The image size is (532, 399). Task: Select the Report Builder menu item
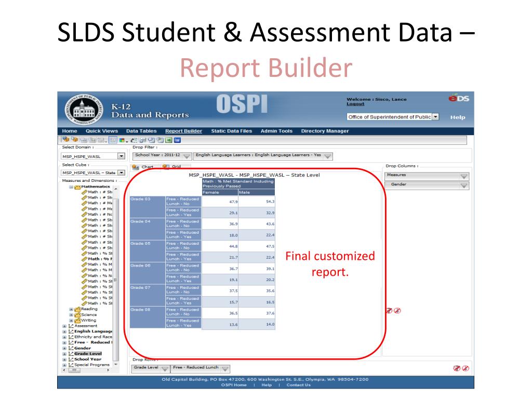pyautogui.click(x=183, y=131)
